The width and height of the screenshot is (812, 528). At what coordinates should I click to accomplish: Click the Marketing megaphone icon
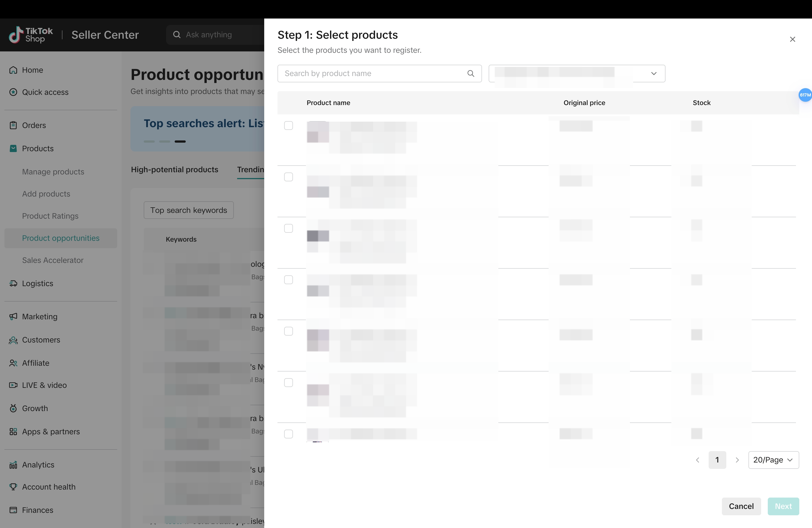pyautogui.click(x=13, y=317)
